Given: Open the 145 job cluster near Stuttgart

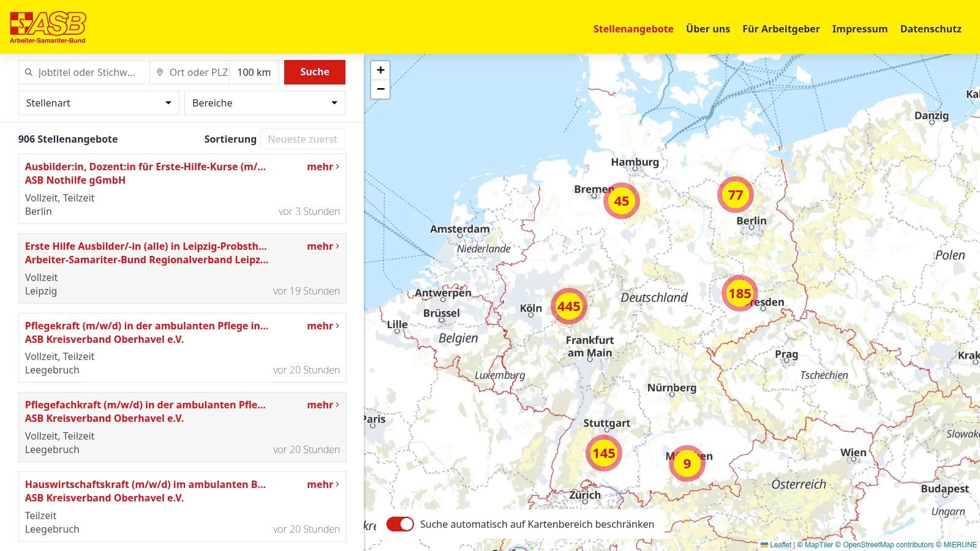Looking at the screenshot, I should [603, 453].
